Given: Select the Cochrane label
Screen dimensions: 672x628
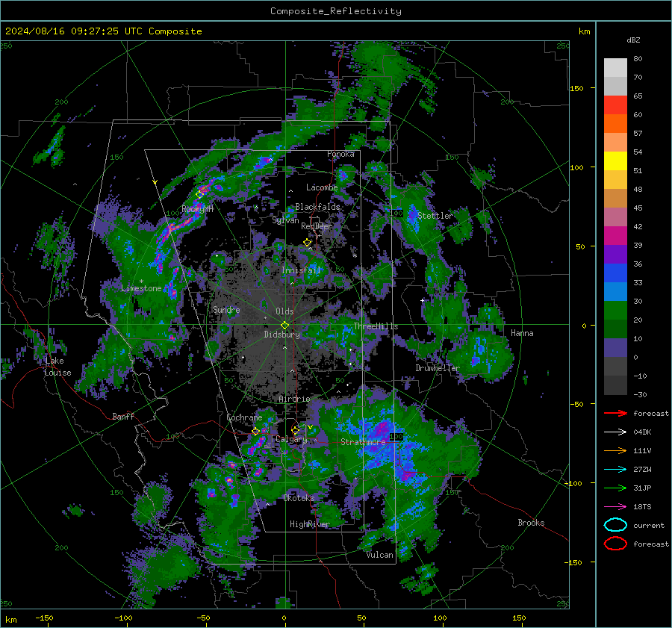Looking at the screenshot, I should click(244, 417).
